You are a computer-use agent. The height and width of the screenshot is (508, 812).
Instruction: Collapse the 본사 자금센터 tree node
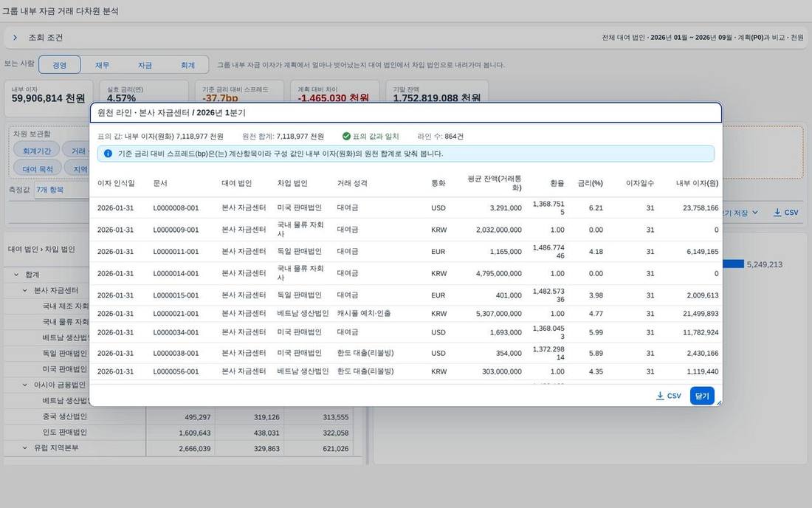(x=25, y=290)
